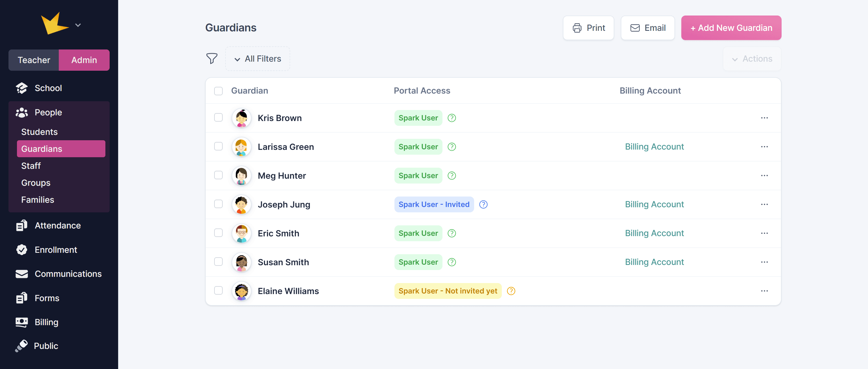Expand the school logo dropdown chevron
This screenshot has width=868, height=369.
pyautogui.click(x=78, y=25)
